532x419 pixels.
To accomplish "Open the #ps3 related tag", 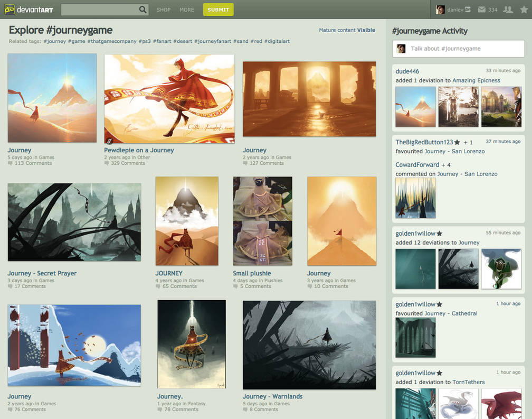I will [145, 41].
